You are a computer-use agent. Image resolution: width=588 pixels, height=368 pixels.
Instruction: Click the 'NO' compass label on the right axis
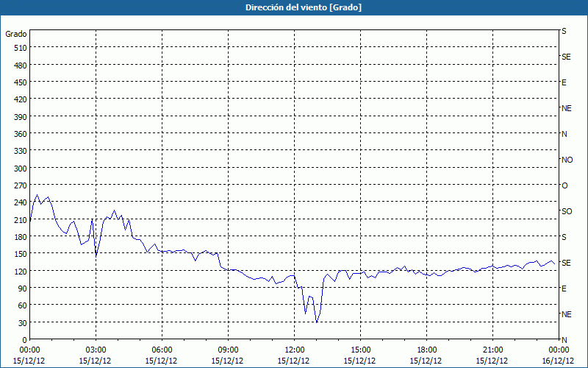pos(567,160)
